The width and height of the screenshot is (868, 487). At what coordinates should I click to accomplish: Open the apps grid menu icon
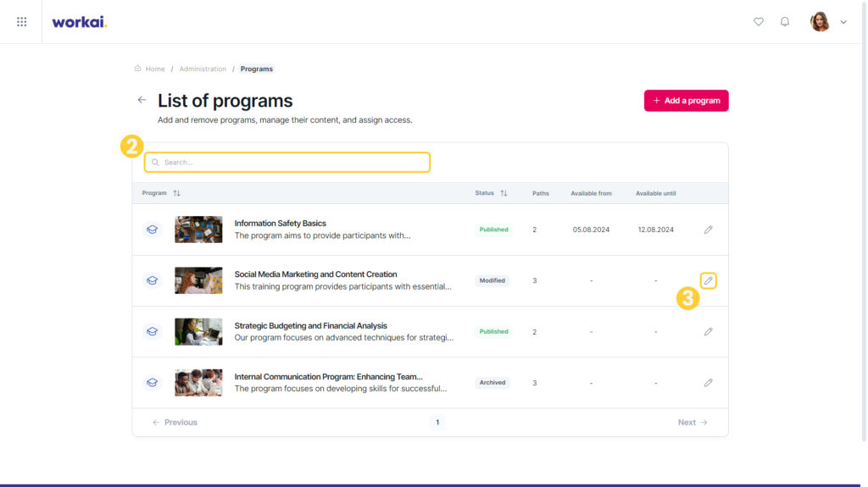click(21, 21)
